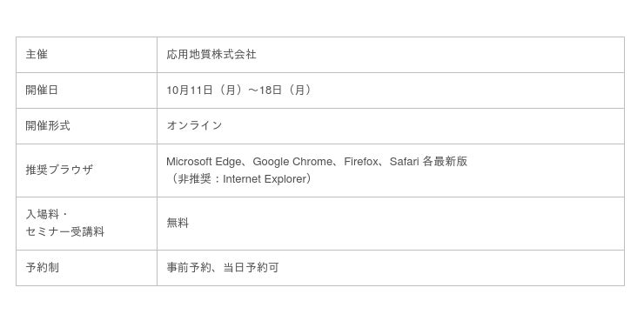
Task: Click the セミナー受講料 label line
Action: pyautogui.click(x=65, y=232)
